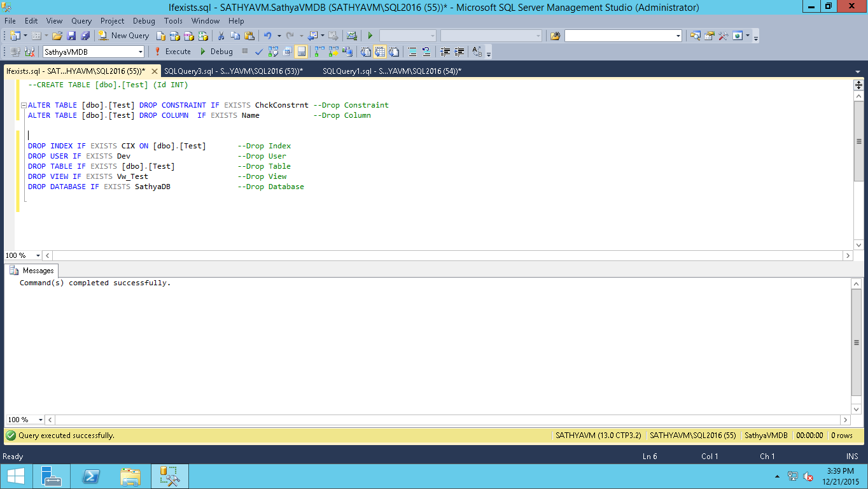Save the current query with the disk icon

tap(71, 36)
